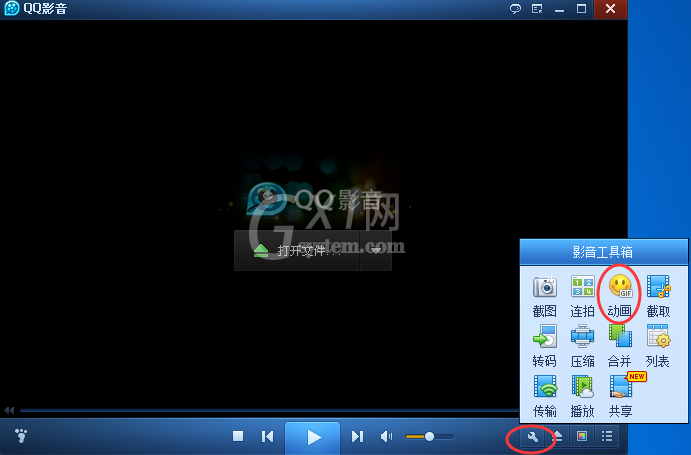Maximize the QQ影音 window
This screenshot has height=455, width=691.
[x=582, y=9]
